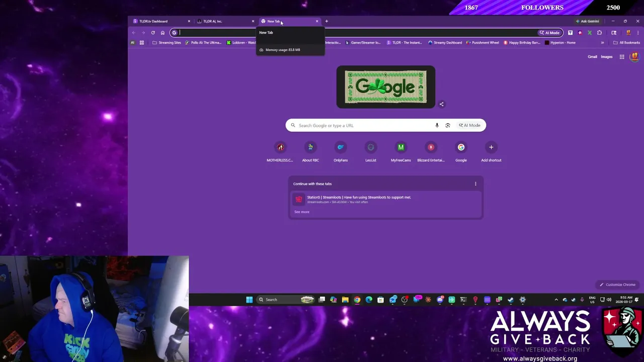Open the All Bookmarks folder

(x=626, y=43)
